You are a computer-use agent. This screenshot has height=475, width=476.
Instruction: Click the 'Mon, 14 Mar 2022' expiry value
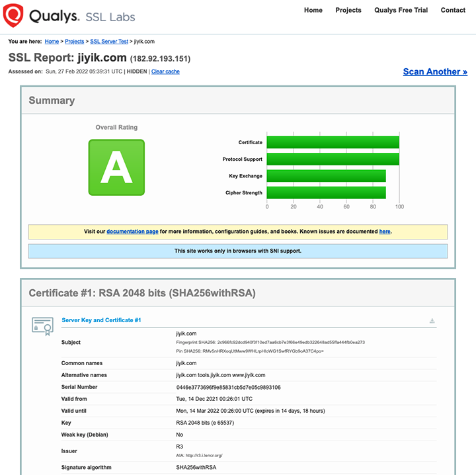[251, 411]
